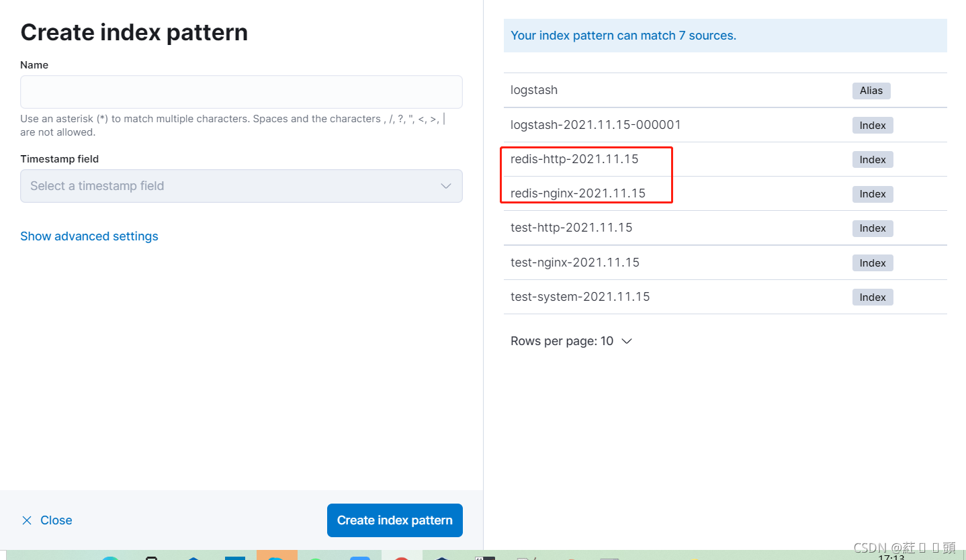
Task: Select test-http-2021.11.15 source name
Action: point(572,228)
